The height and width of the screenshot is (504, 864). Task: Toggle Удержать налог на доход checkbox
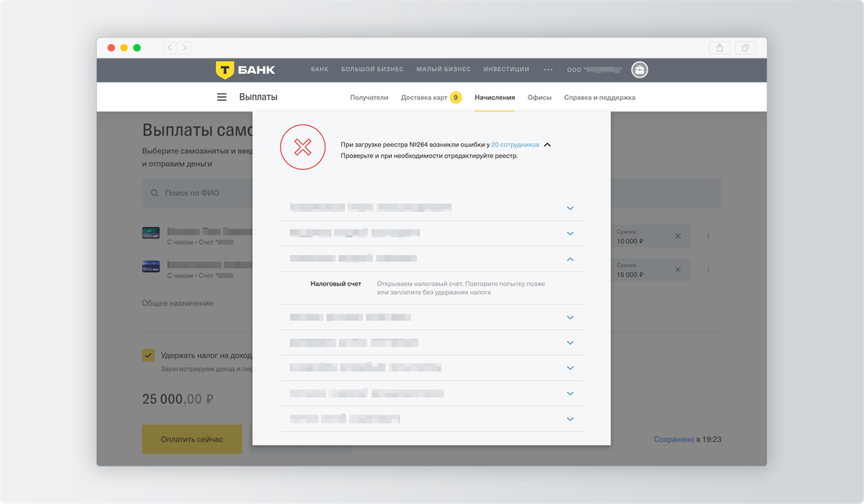point(148,355)
